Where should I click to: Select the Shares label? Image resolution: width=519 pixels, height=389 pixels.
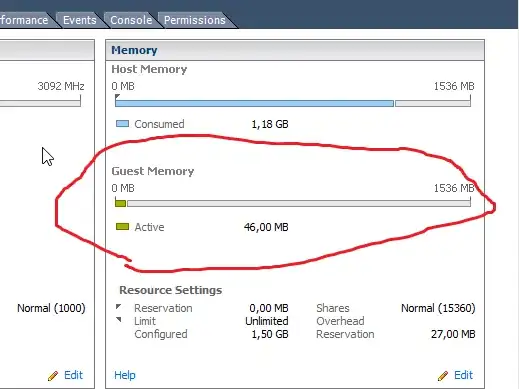coord(333,308)
